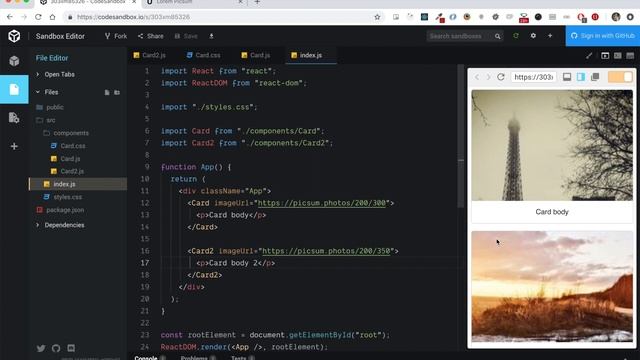Click Sign in with GitHub
The image size is (640, 360).
(603, 36)
